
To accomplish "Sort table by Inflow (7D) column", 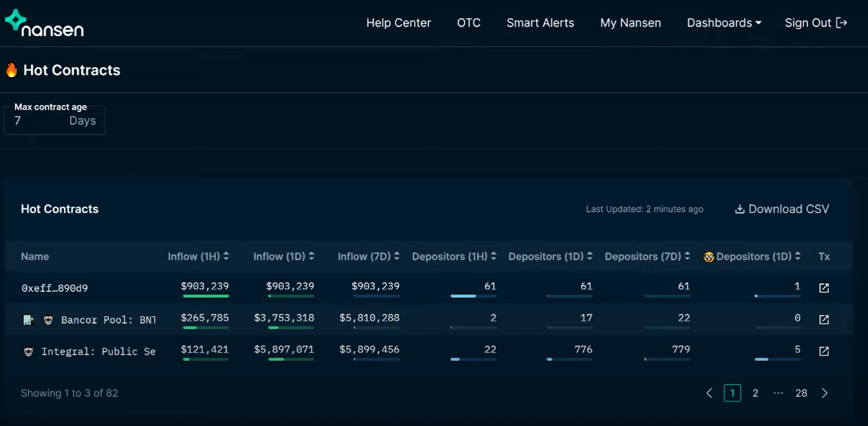I will tap(397, 256).
